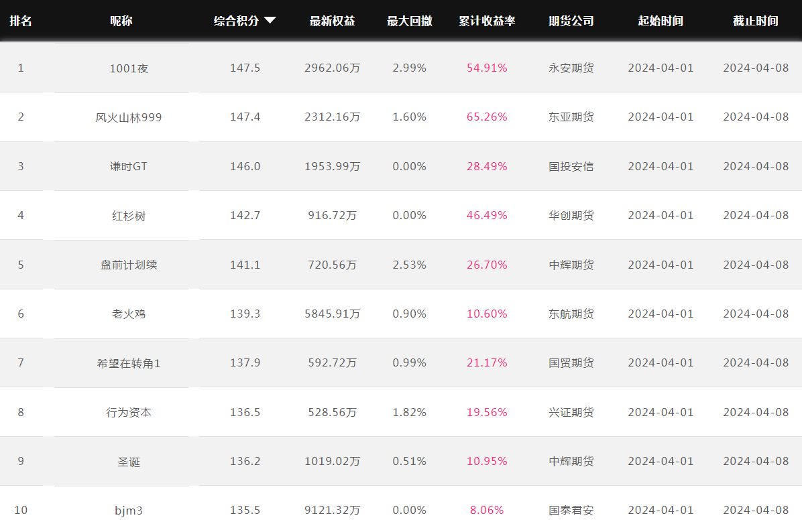802x532 pixels.
Task: Open nickname 风火山林999
Action: click(x=129, y=117)
